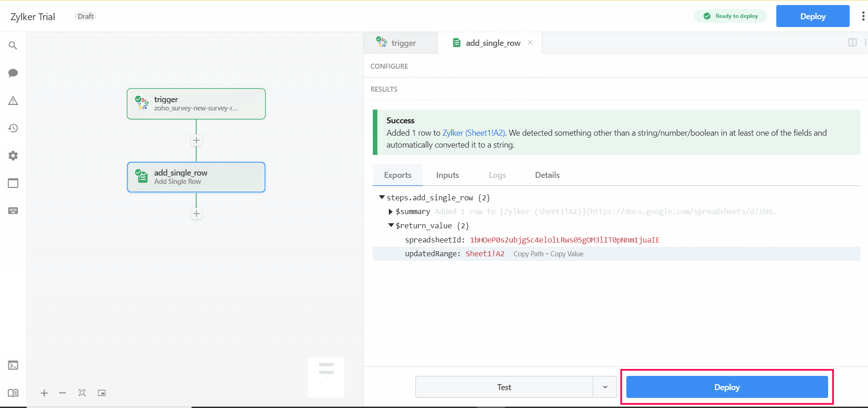Select the trigger node on canvas
This screenshot has width=868, height=408.
pos(196,104)
